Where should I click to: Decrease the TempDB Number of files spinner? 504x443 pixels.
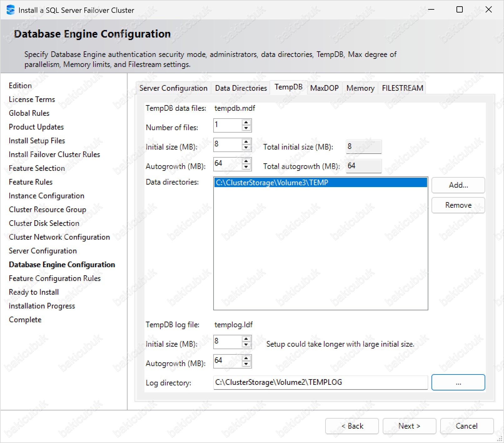tap(246, 128)
